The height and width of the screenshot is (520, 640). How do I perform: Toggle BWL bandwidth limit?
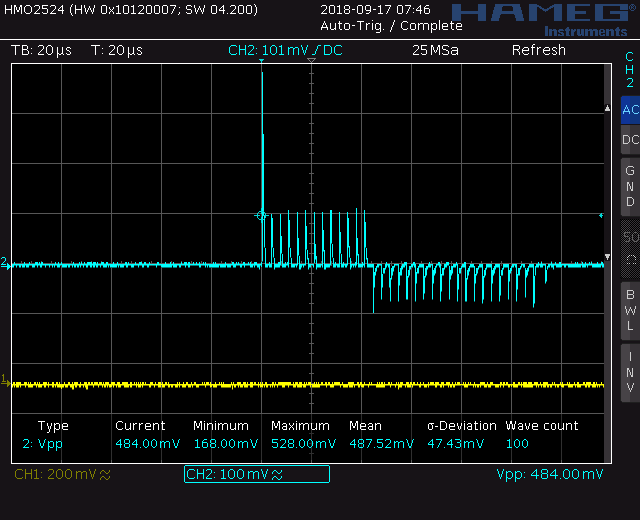pyautogui.click(x=630, y=310)
